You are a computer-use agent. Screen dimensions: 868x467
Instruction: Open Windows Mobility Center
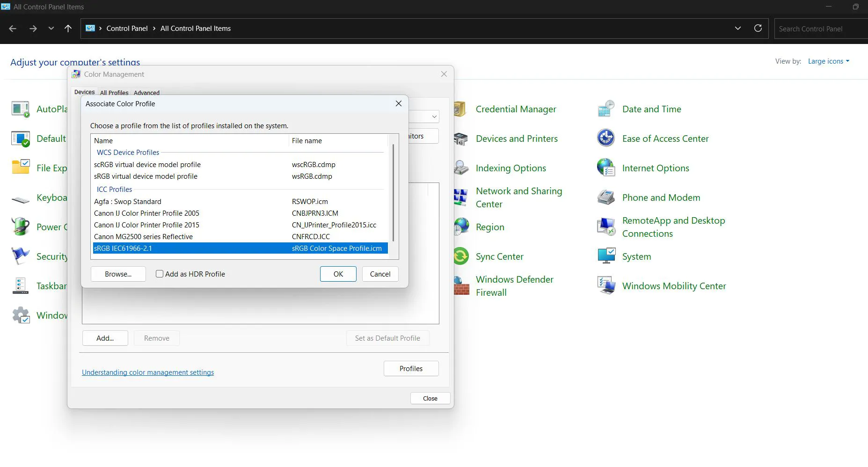674,286
